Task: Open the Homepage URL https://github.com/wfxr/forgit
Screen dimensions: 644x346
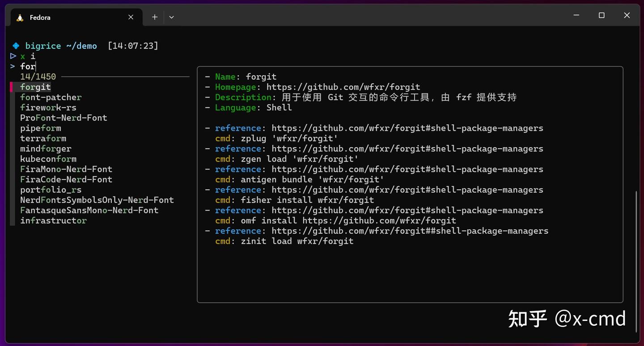Action: tap(343, 87)
